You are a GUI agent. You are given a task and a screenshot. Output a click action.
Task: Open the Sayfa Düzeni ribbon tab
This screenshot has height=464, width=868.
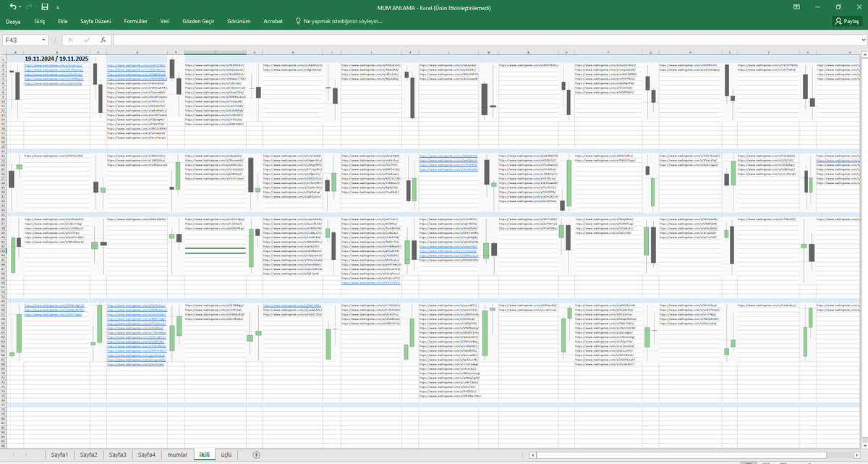(x=96, y=22)
